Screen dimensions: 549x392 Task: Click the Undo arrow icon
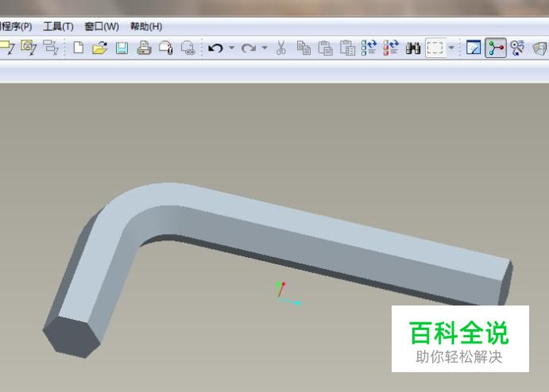tap(215, 48)
